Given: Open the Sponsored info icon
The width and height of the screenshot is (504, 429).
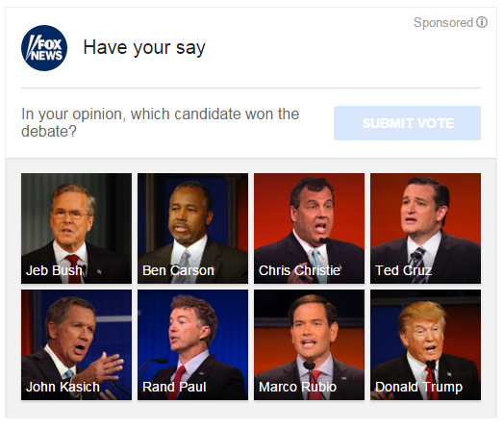Looking at the screenshot, I should [x=482, y=22].
